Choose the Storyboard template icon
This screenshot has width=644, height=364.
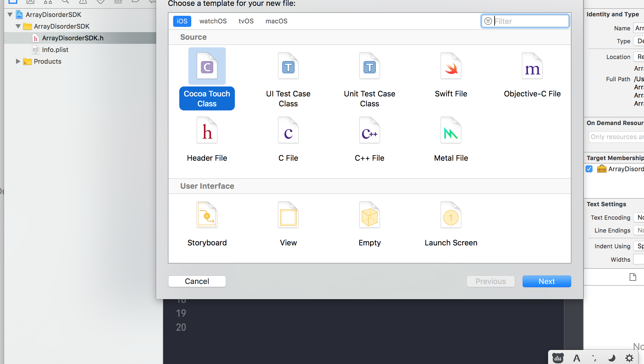207,215
